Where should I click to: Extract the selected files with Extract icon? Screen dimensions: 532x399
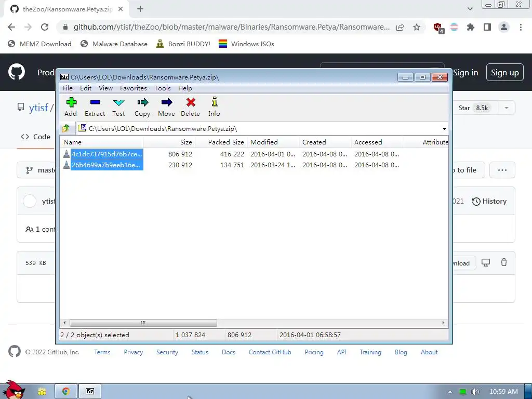click(x=95, y=107)
